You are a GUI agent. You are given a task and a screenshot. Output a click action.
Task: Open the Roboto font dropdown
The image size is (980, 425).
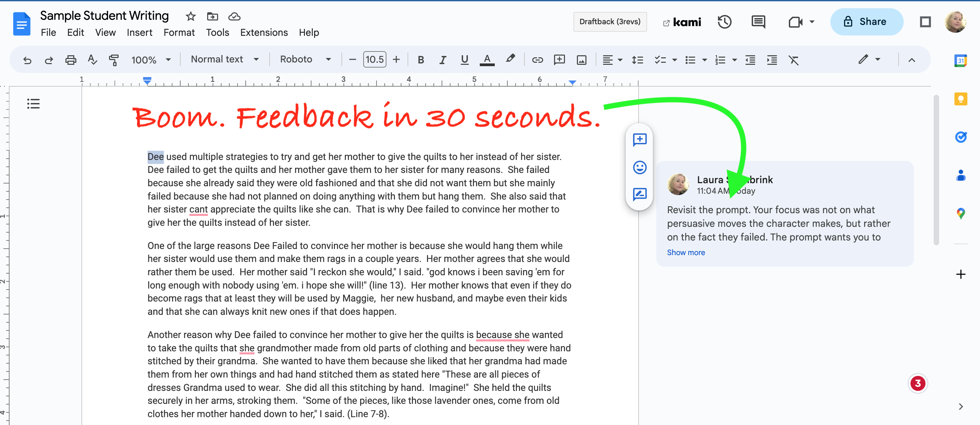click(305, 59)
